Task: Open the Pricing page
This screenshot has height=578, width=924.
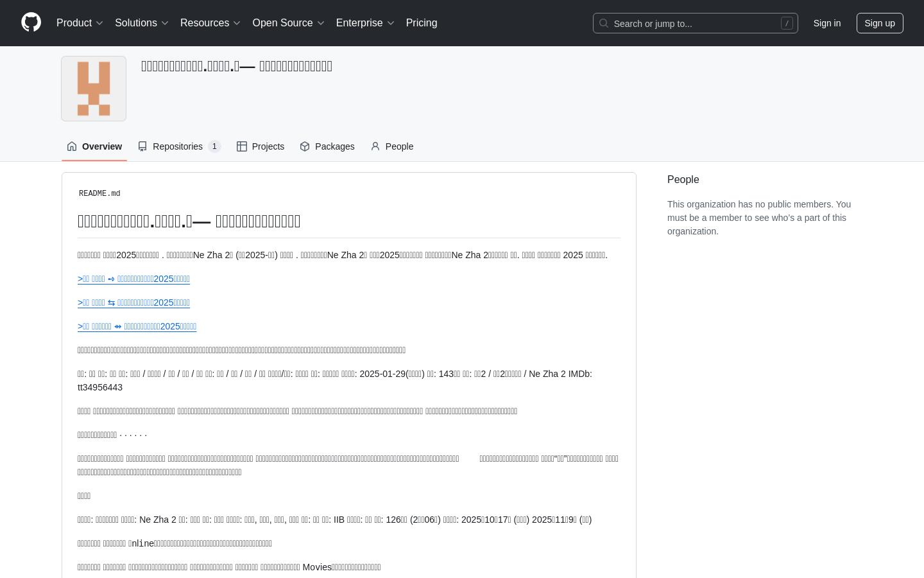Action: click(x=422, y=23)
